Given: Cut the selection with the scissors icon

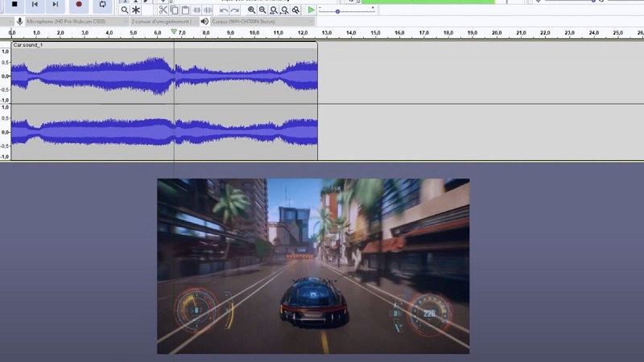Looking at the screenshot, I should click(163, 10).
